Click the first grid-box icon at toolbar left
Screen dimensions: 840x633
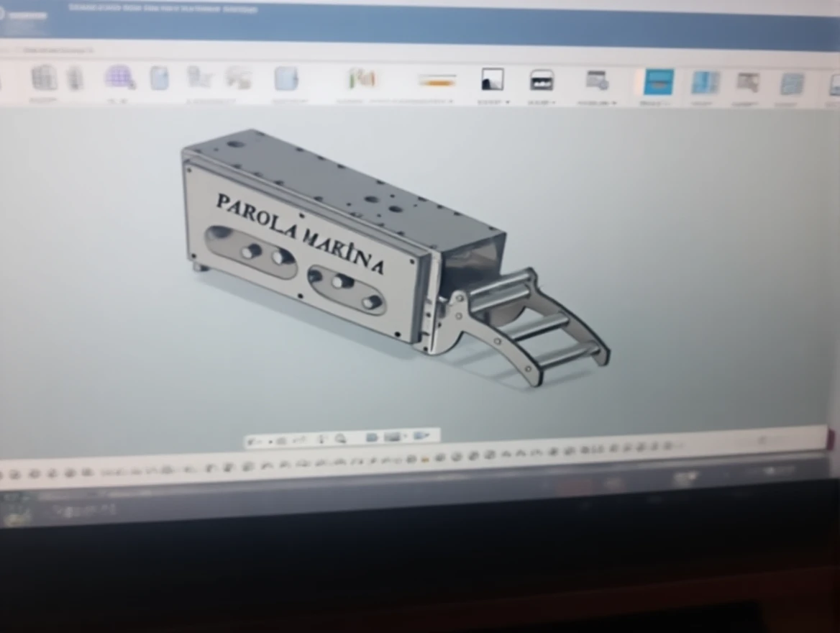point(44,77)
